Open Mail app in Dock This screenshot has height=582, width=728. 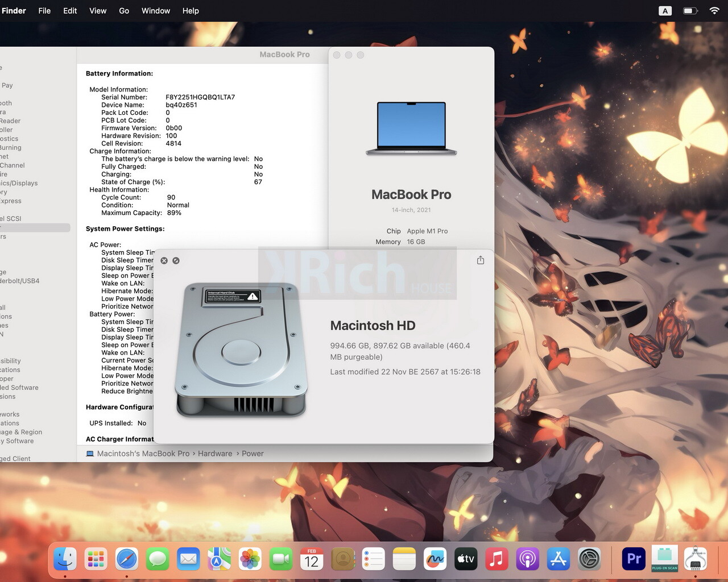click(x=188, y=559)
